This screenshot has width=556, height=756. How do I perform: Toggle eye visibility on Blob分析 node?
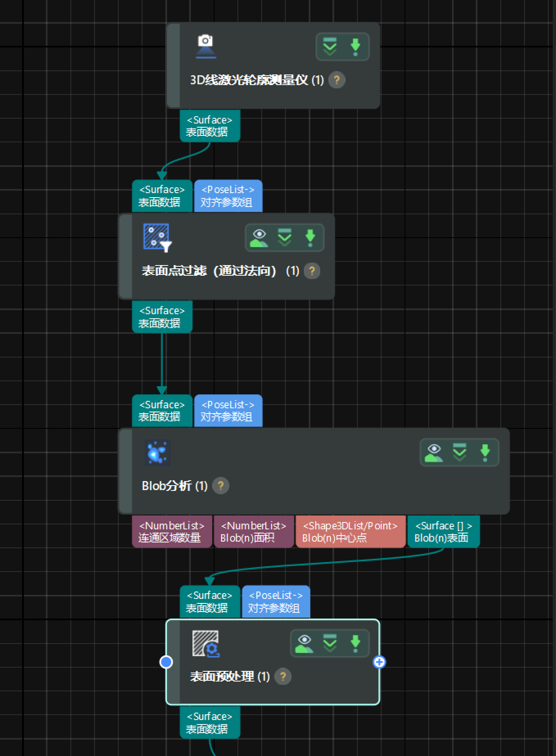[x=434, y=452]
